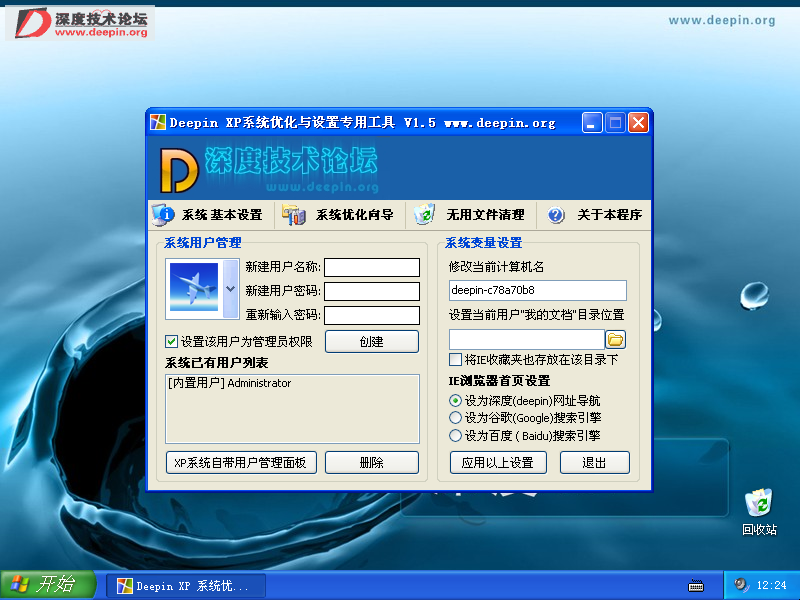Focus the 重新输入密码 input field
800x600 pixels.
tap(372, 315)
